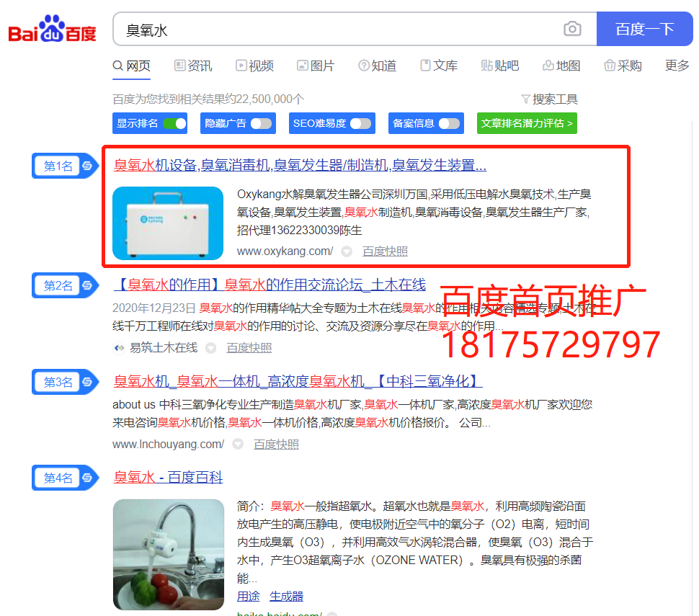Image resolution: width=699 pixels, height=616 pixels.
Task: Click the search tools filter icon
Action: (525, 99)
